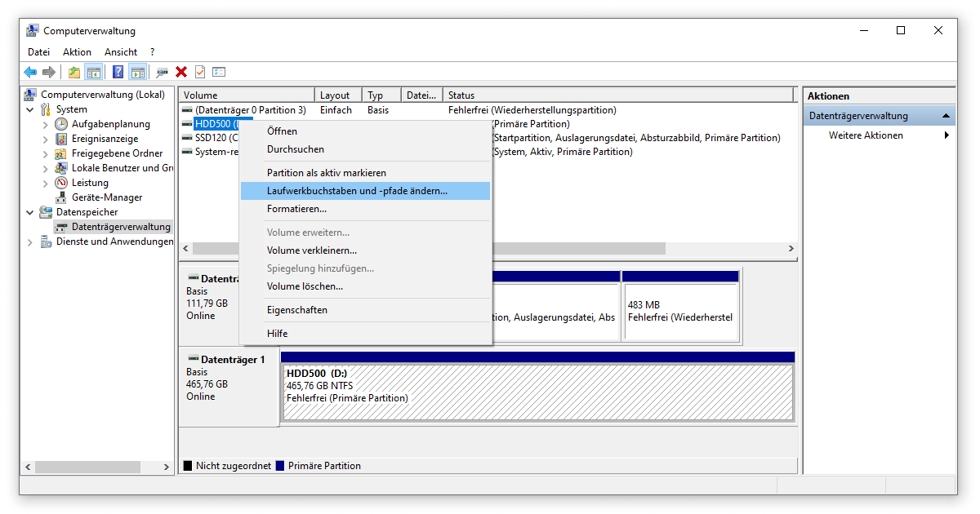Click the red X delete toolbar icon
The width and height of the screenshot is (980, 514).
(181, 72)
